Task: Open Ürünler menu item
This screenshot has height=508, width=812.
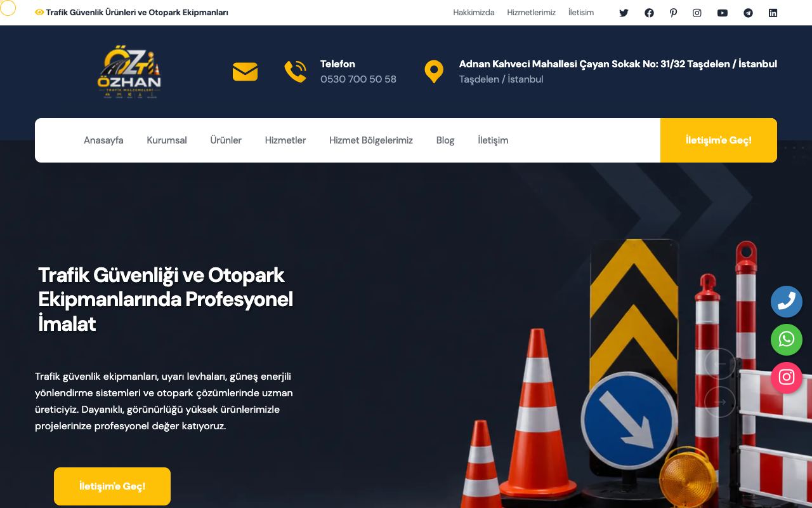Action: pos(226,140)
